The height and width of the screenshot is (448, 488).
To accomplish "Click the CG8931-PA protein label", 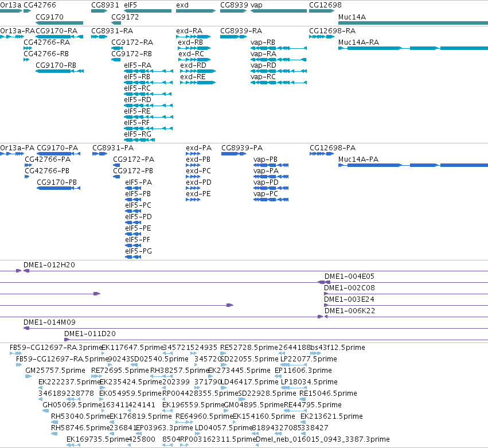I will pos(113,147).
